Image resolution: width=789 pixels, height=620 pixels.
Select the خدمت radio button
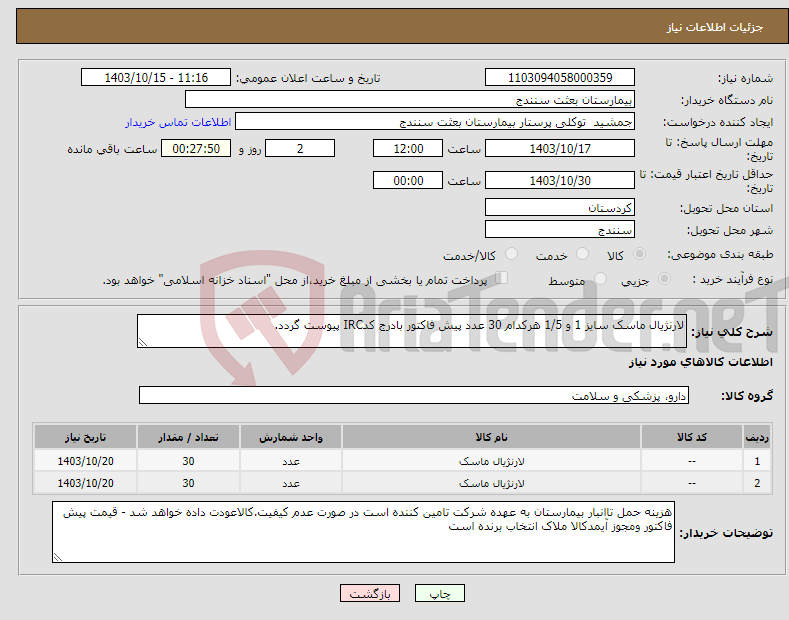(582, 254)
